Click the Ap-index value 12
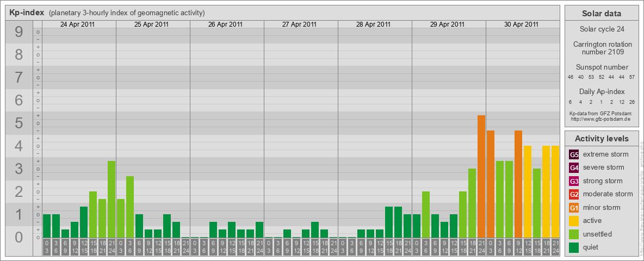Image resolution: width=644 pixels, height=261 pixels. (621, 102)
